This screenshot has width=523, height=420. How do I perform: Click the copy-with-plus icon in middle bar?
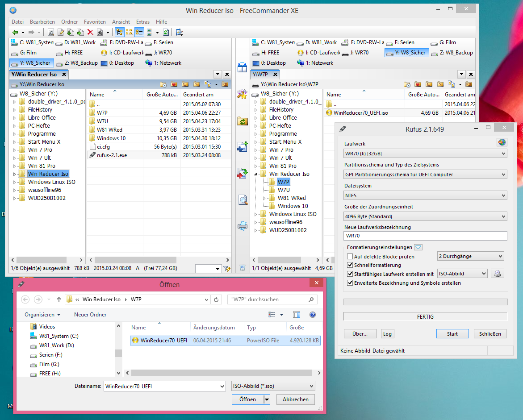pyautogui.click(x=243, y=146)
